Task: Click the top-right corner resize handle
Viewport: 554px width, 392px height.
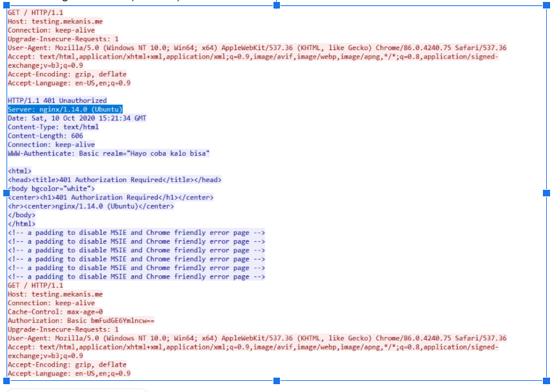Action: pyautogui.click(x=546, y=5)
